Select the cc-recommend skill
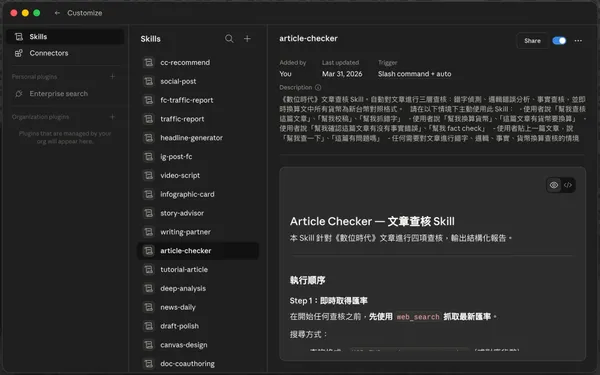 click(198, 62)
